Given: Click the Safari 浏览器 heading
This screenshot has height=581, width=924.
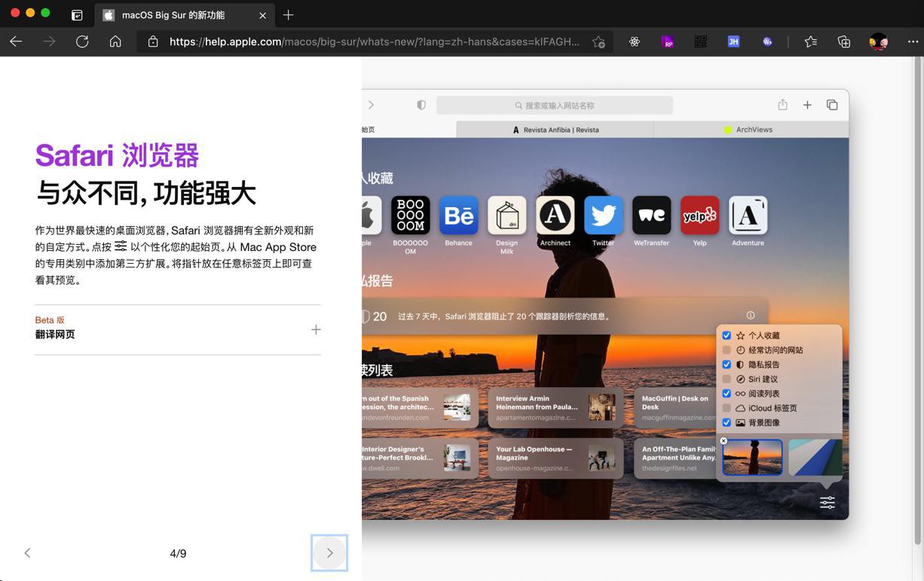Looking at the screenshot, I should point(118,155).
